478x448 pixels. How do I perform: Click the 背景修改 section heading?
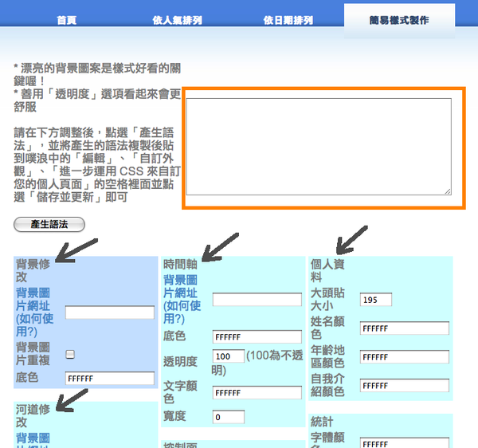click(x=33, y=270)
